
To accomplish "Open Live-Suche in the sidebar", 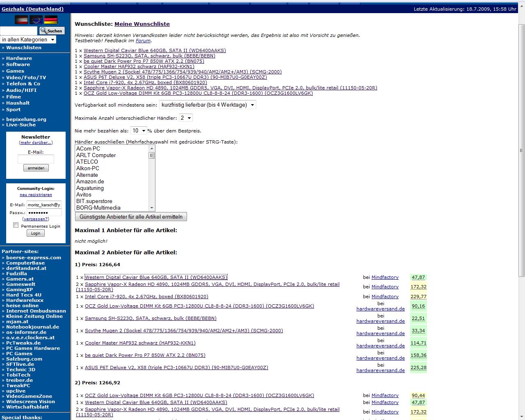I will coord(21,125).
